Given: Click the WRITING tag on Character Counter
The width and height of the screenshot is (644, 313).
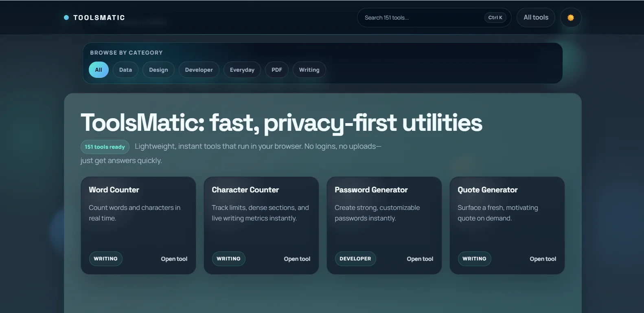Looking at the screenshot, I should 228,259.
